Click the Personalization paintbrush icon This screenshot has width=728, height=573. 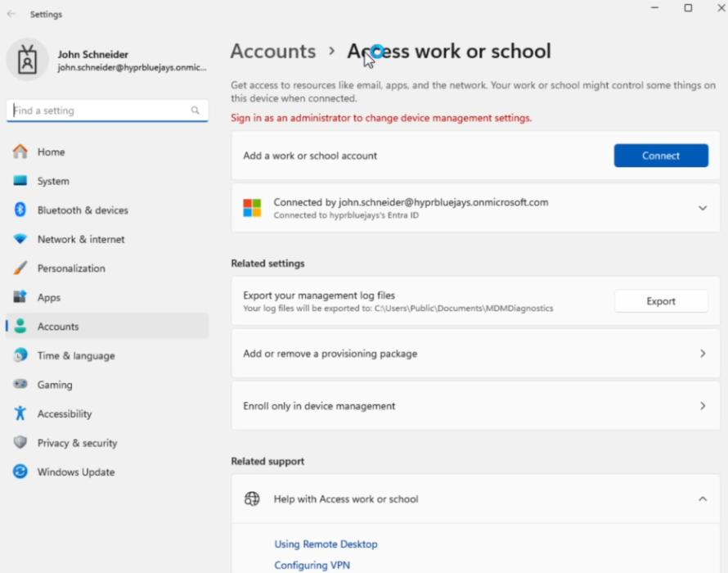coord(20,268)
